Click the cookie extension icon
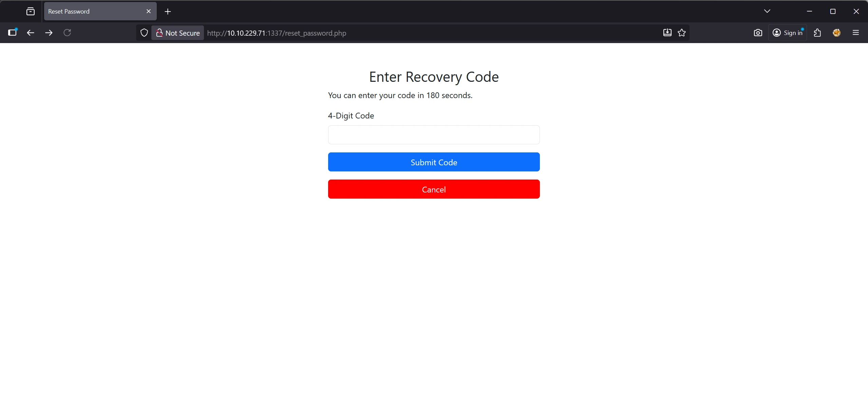Screen dimensions: 868x408 [836, 33]
